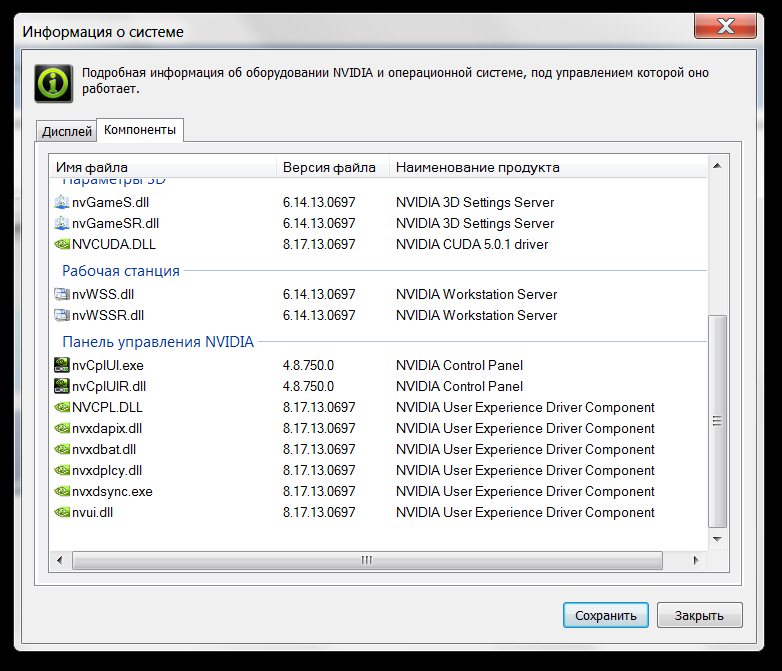This screenshot has height=671, width=782.
Task: Click version 6.14.13.0697 of nvWSS.dll
Action: point(319,294)
